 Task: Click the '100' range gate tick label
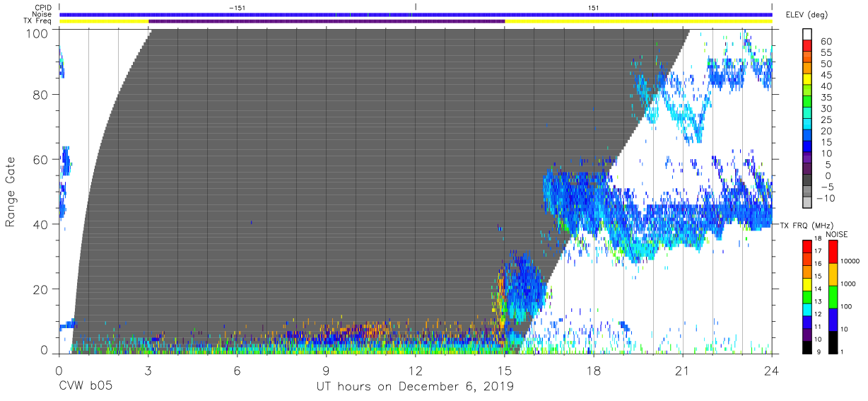(x=37, y=33)
